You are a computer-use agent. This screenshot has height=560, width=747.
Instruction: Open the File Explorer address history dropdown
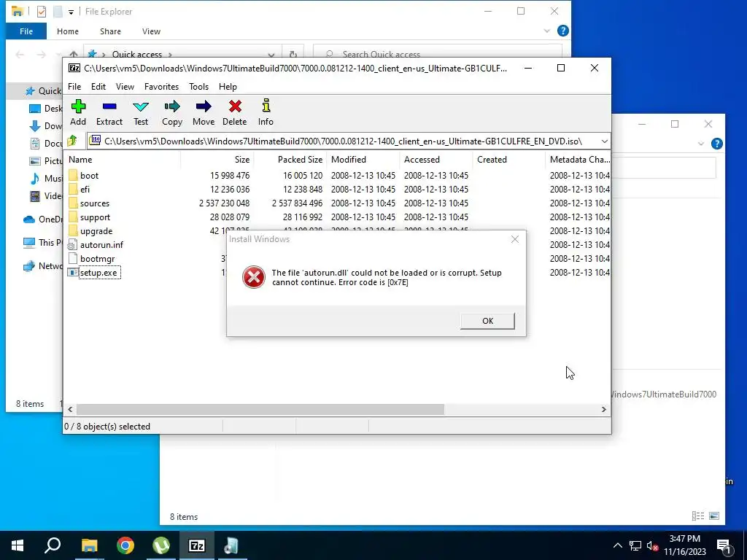click(271, 54)
